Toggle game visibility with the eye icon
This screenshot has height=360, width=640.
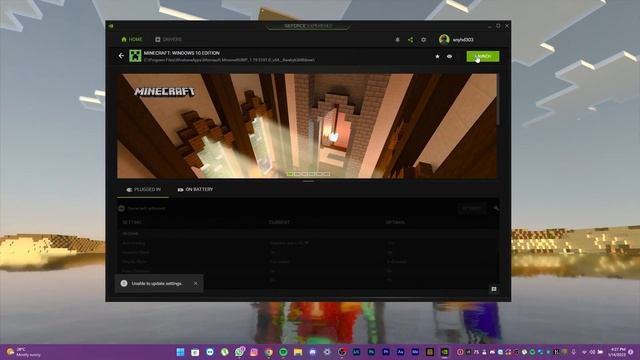[x=449, y=56]
